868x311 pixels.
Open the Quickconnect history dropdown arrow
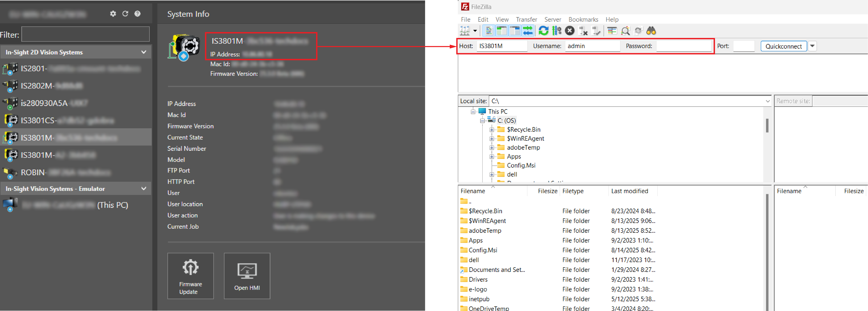[x=812, y=46]
